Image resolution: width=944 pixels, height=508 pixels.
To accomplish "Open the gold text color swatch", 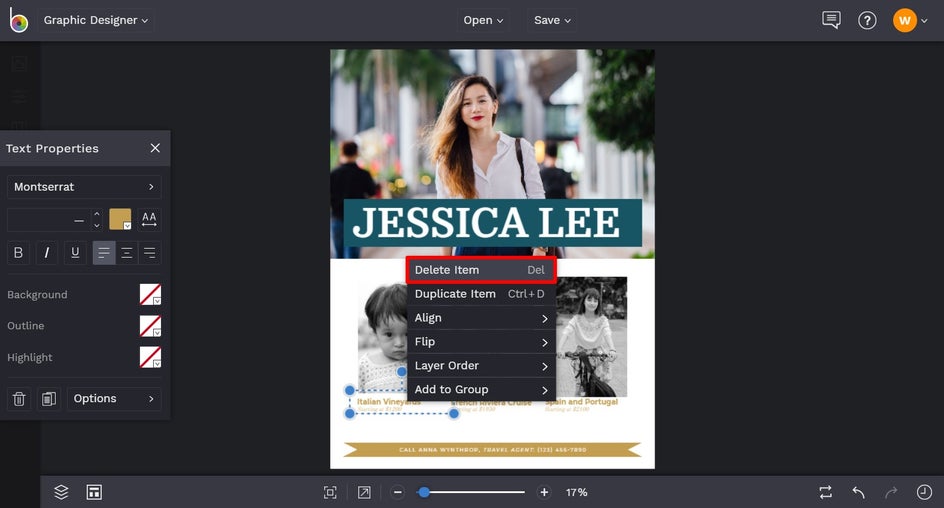I will point(120,219).
